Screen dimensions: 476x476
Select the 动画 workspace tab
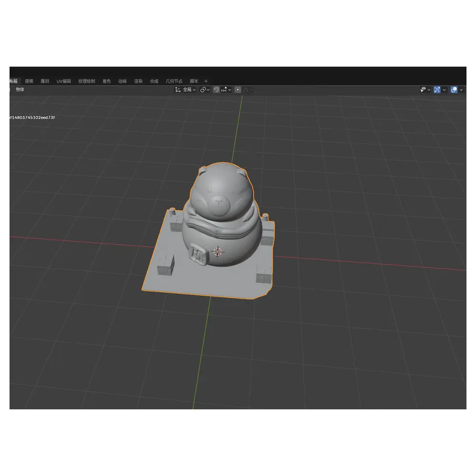pos(122,81)
